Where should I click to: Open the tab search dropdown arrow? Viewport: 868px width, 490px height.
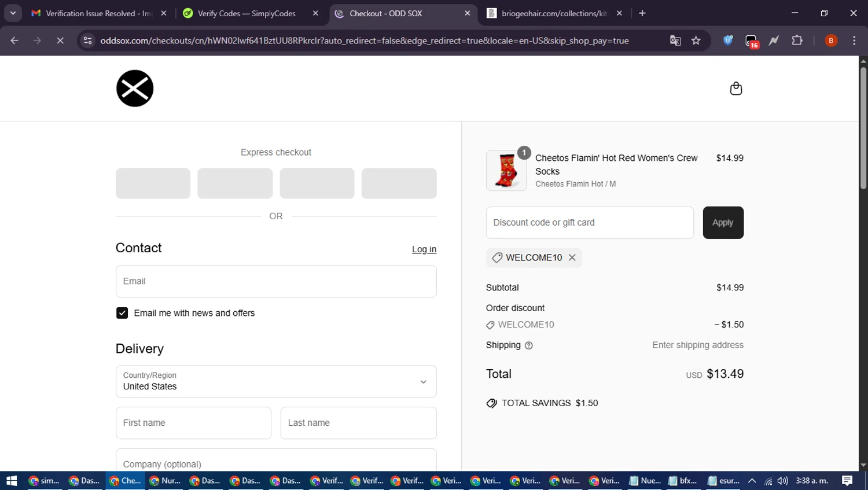13,13
